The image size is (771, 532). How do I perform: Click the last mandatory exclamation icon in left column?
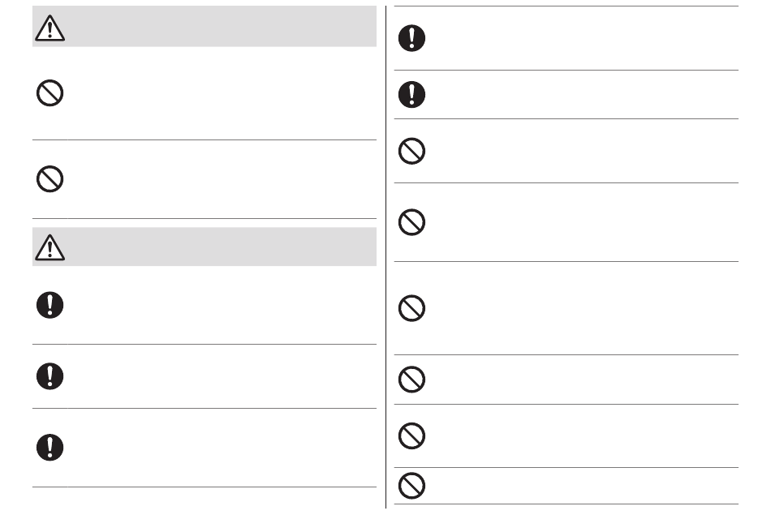click(50, 448)
